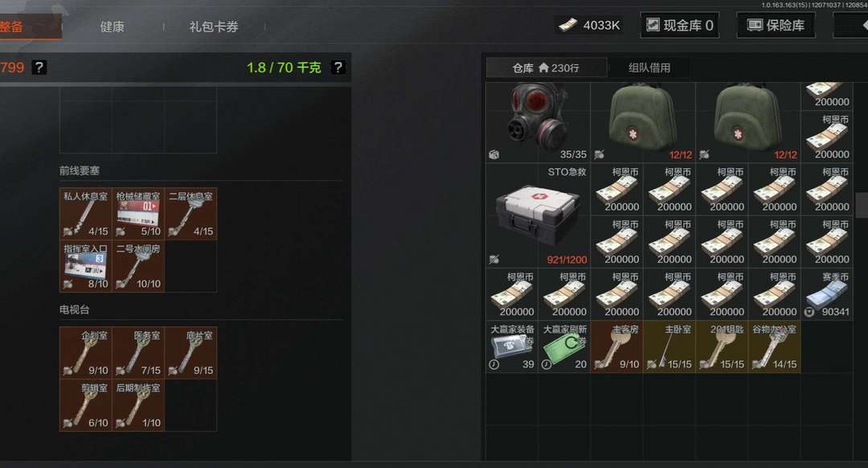Click the 主客房 key
The width and height of the screenshot is (868, 468).
[x=616, y=347]
